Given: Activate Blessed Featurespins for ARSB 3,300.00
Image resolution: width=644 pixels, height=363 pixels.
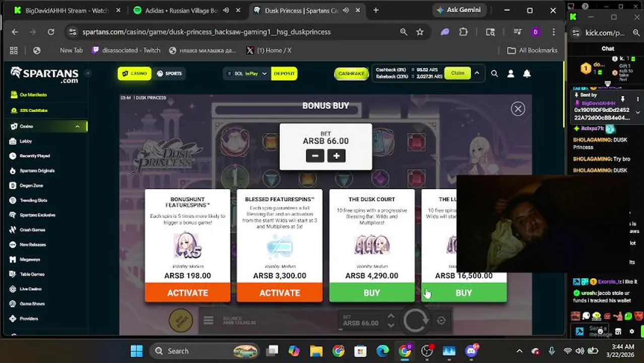Looking at the screenshot, I should tap(280, 292).
